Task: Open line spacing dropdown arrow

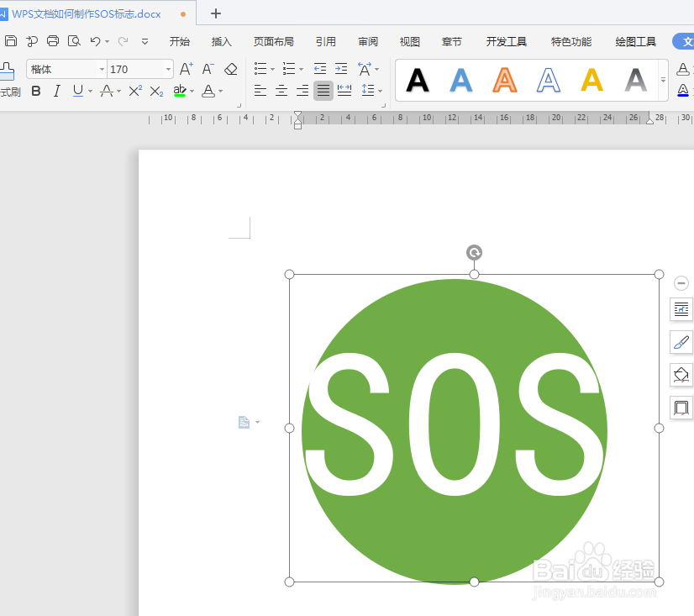Action: coord(381,92)
